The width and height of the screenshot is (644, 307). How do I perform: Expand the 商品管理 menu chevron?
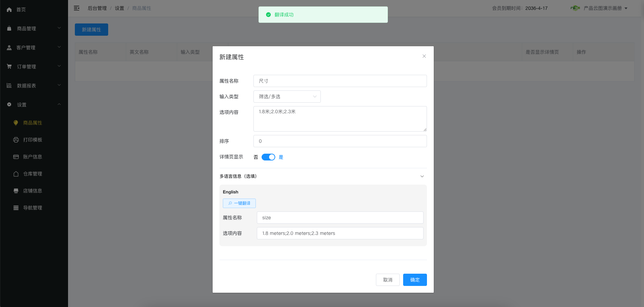tap(59, 28)
